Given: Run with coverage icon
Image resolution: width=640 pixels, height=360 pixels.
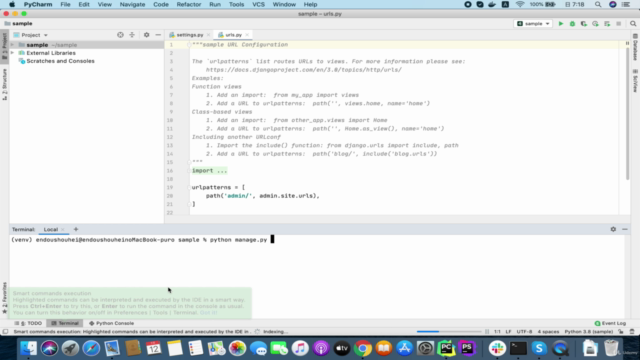Looking at the screenshot, I should tap(584, 24).
